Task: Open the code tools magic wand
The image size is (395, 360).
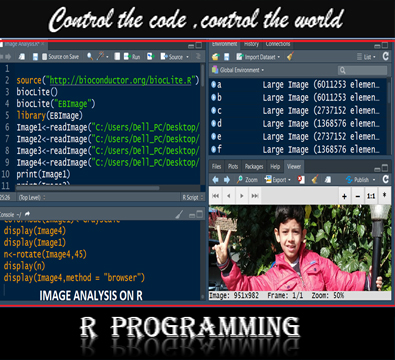Action: [101, 56]
